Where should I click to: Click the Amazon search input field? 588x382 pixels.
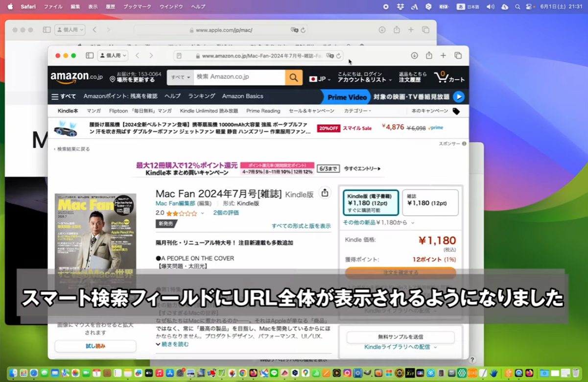coord(239,77)
